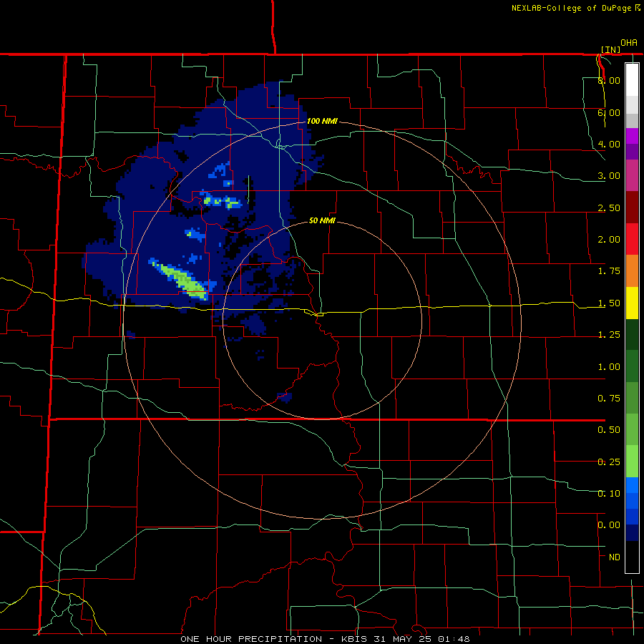Image resolution: width=644 pixels, height=644 pixels.
Task: Select the darkest green legend swatch
Action: pos(632,334)
